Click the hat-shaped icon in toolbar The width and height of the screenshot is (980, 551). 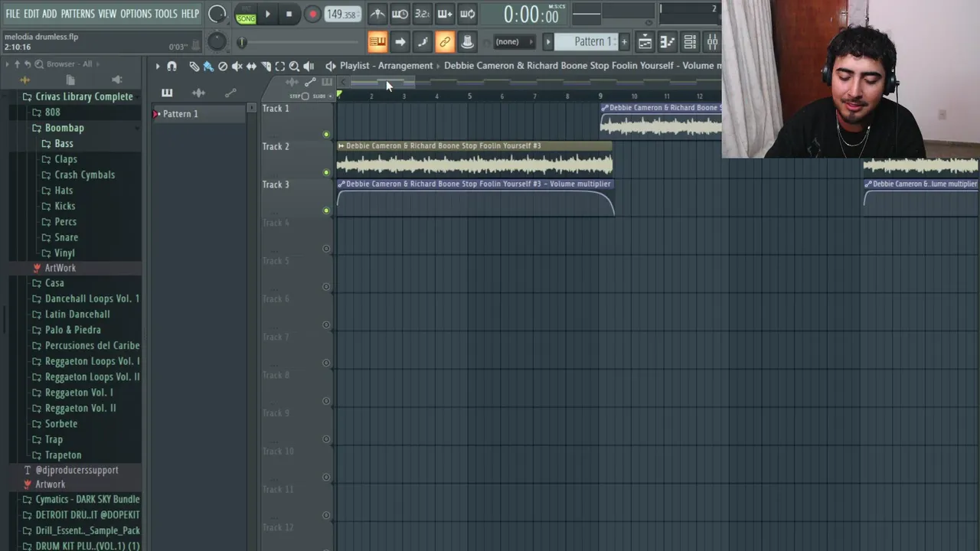pyautogui.click(x=467, y=41)
